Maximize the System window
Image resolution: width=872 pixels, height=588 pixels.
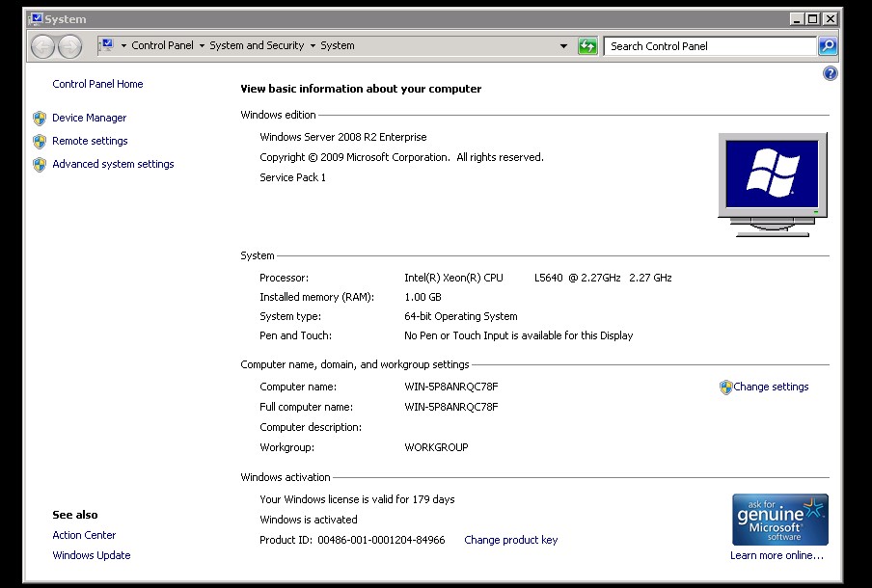(x=813, y=19)
